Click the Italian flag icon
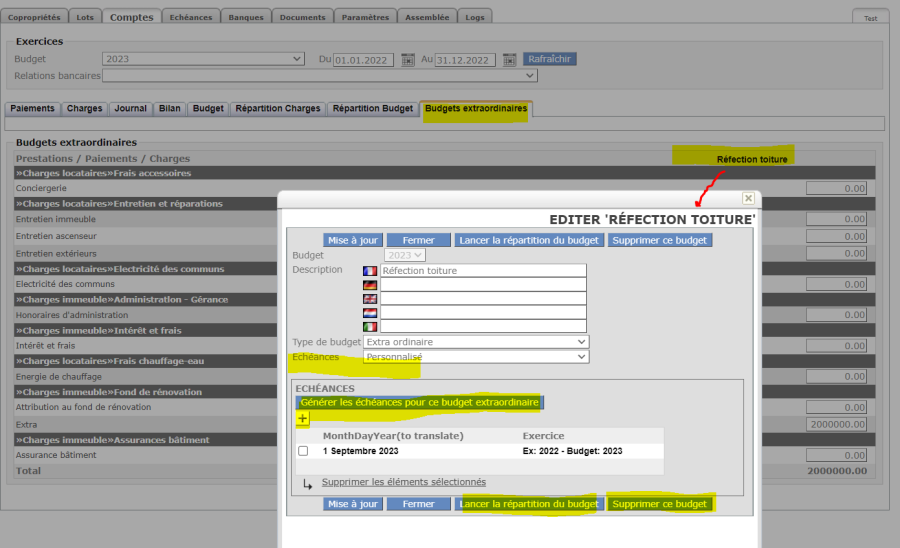Image resolution: width=900 pixels, height=548 pixels. (370, 327)
